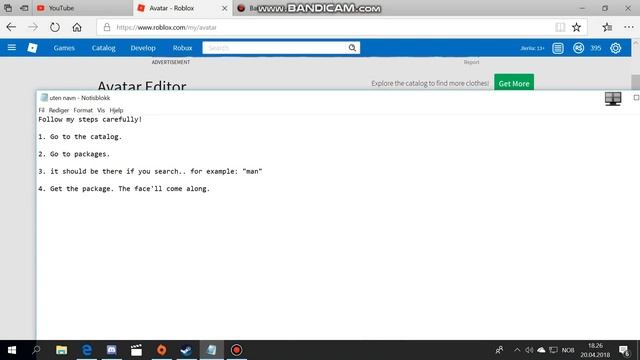640x360 pixels.
Task: Open Microsoft Edge from taskbar
Action: pos(87,350)
